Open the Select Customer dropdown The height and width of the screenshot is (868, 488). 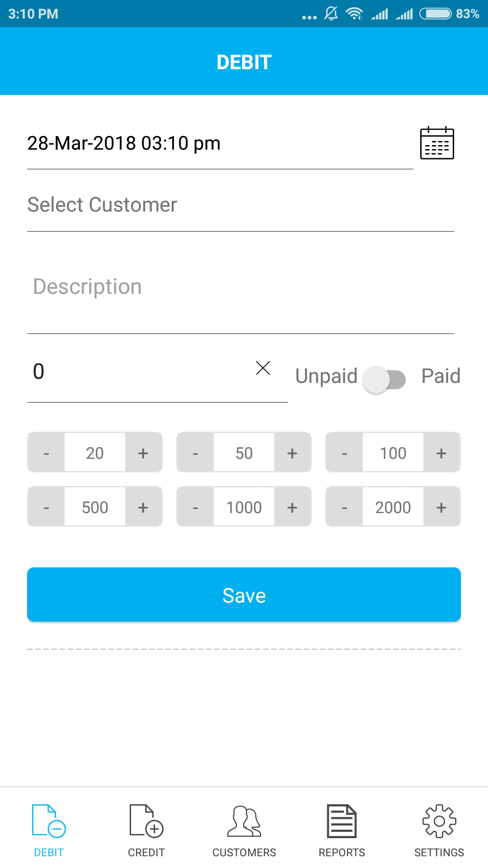[x=240, y=205]
